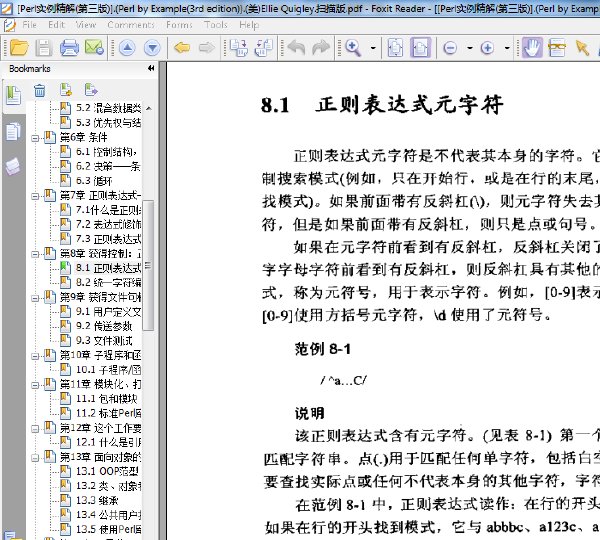Click the Save diskette icon

pyautogui.click(x=44, y=48)
